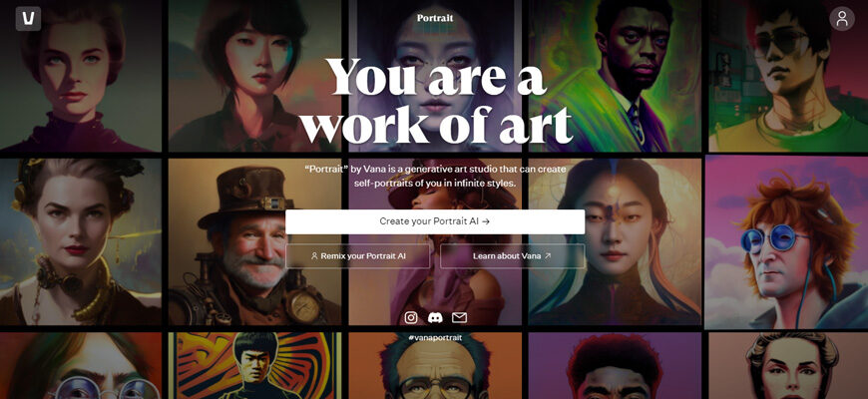Select the red-haired man on purple portrait
The image size is (868, 399).
click(615, 366)
